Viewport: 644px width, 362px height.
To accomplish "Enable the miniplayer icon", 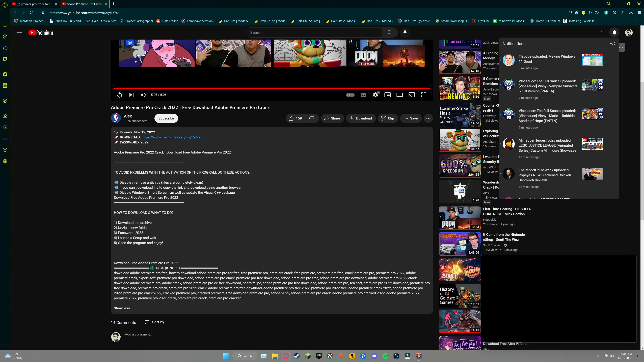I will pos(388,95).
